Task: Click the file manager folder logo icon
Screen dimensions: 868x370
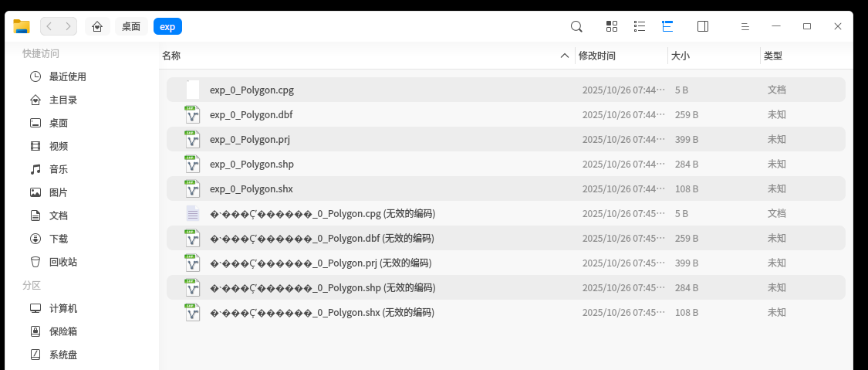Action: (22, 26)
